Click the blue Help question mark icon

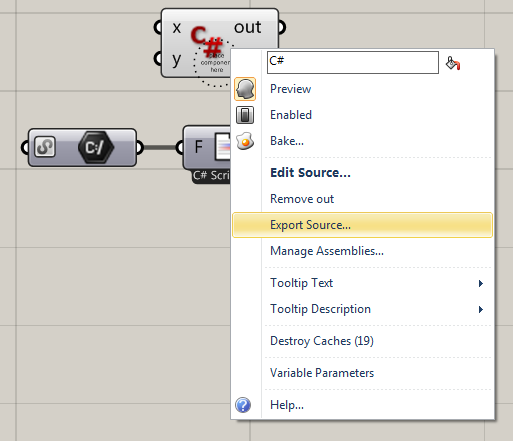point(243,405)
